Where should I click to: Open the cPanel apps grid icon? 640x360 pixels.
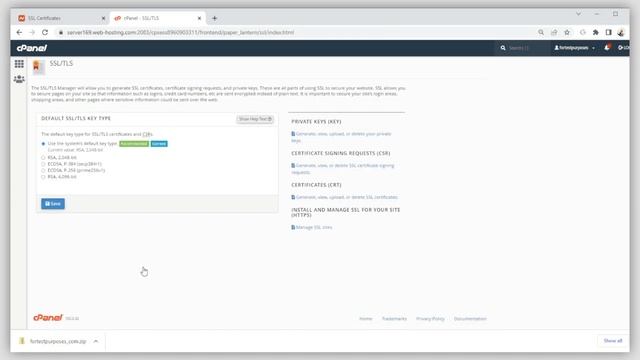[19, 64]
